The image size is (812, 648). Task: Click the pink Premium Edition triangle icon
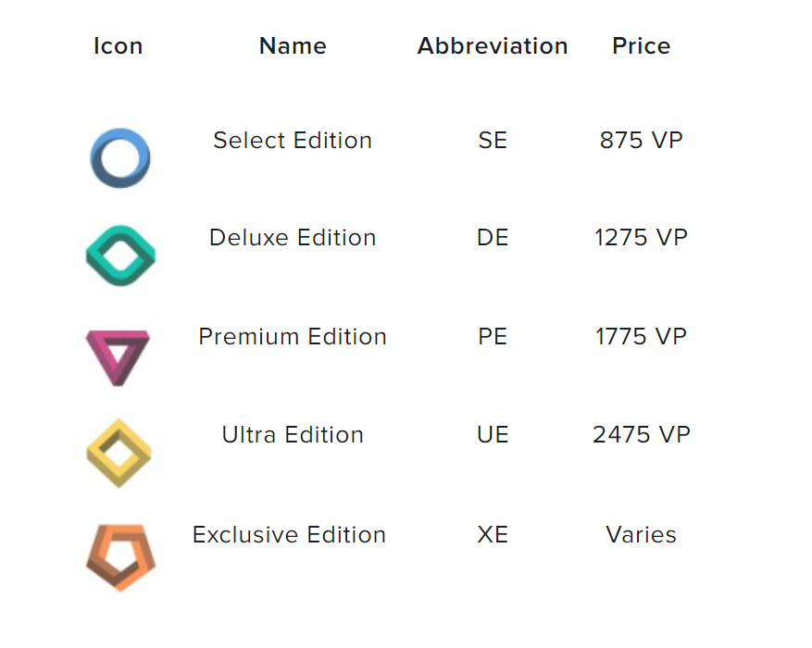click(119, 355)
